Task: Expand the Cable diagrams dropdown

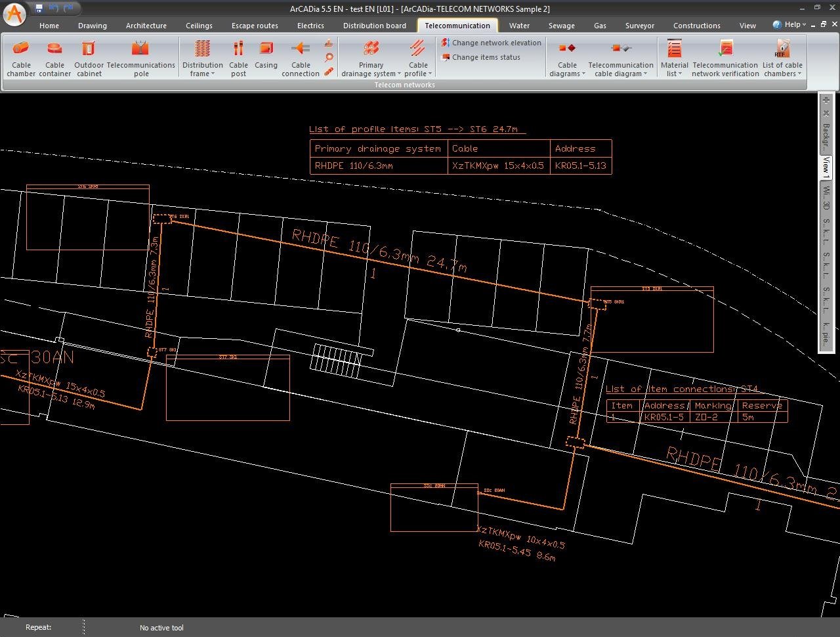Action: [x=567, y=70]
